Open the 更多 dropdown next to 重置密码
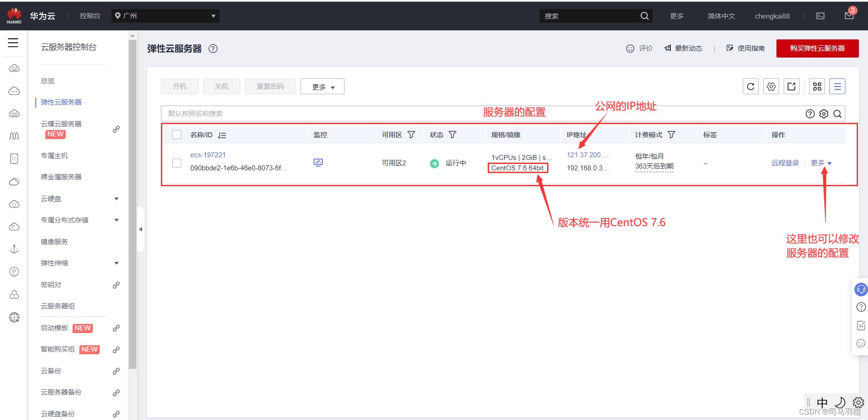The image size is (868, 420). coord(322,87)
